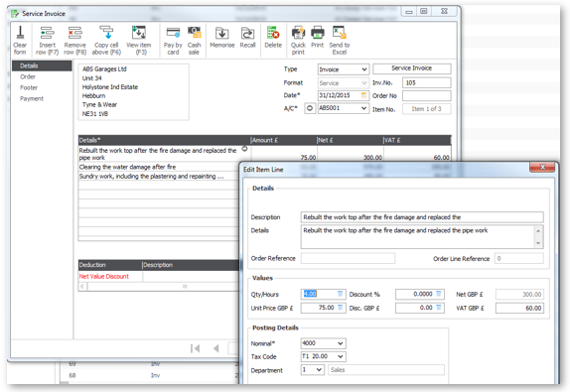Screen dimensions: 570x392
Task: Click the Order Reference input field
Action: 348,258
